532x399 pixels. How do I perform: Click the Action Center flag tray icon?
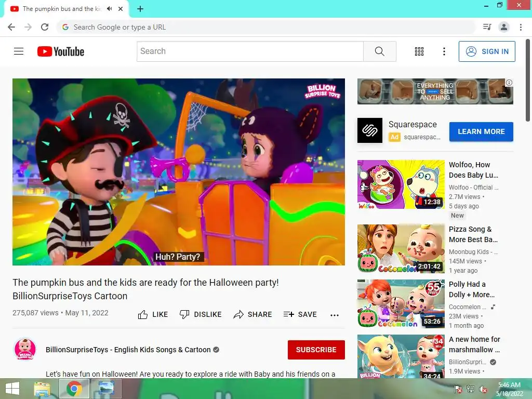[x=458, y=389]
